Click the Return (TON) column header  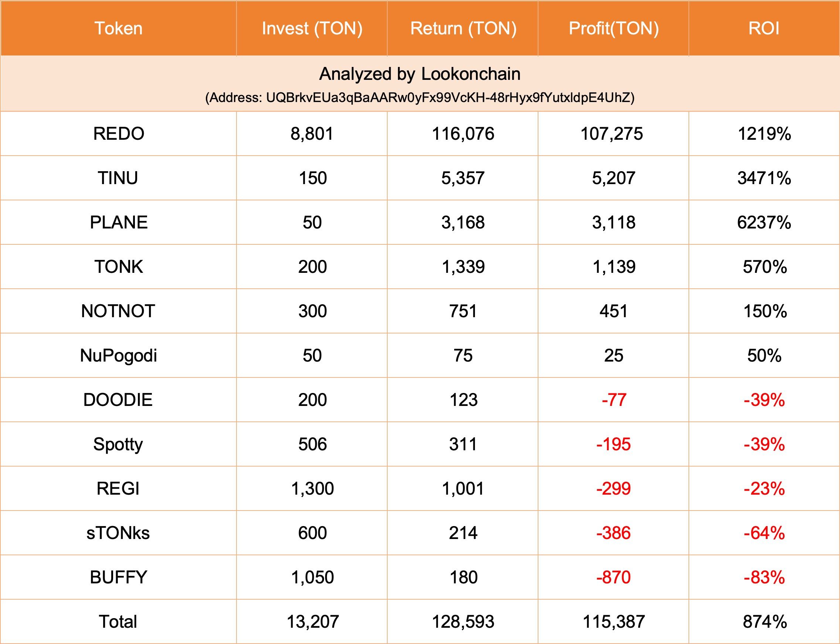point(463,28)
